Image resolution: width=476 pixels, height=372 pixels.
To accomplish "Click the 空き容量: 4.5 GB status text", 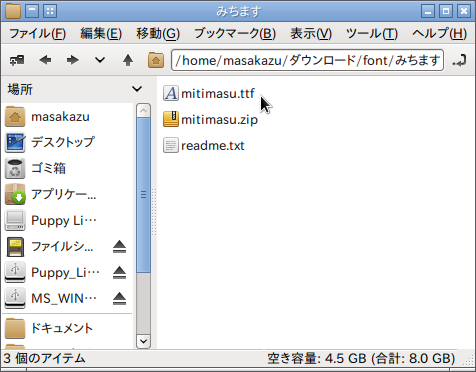I will pos(361,358).
